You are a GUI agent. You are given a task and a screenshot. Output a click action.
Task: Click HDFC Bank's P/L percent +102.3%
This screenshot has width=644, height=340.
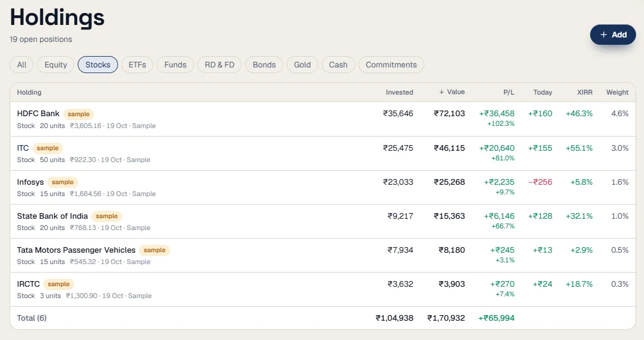(x=500, y=124)
